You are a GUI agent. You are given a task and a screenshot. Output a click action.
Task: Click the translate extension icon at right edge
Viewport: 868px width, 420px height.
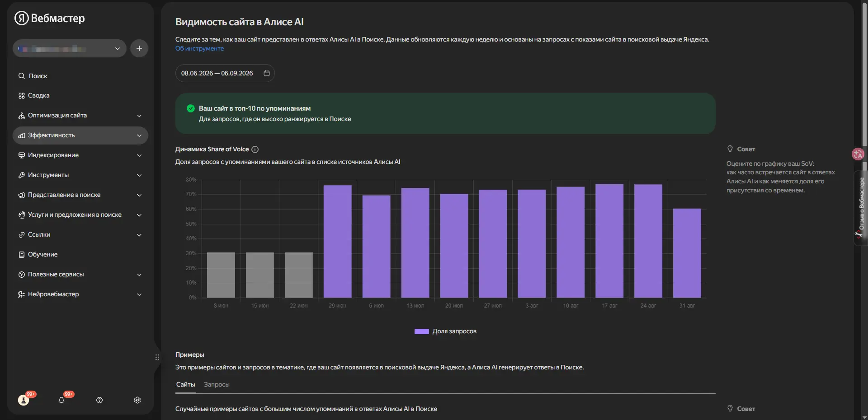click(858, 154)
